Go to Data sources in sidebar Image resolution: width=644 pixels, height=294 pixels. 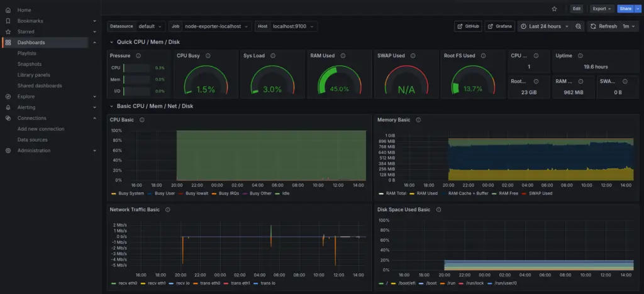coord(33,140)
